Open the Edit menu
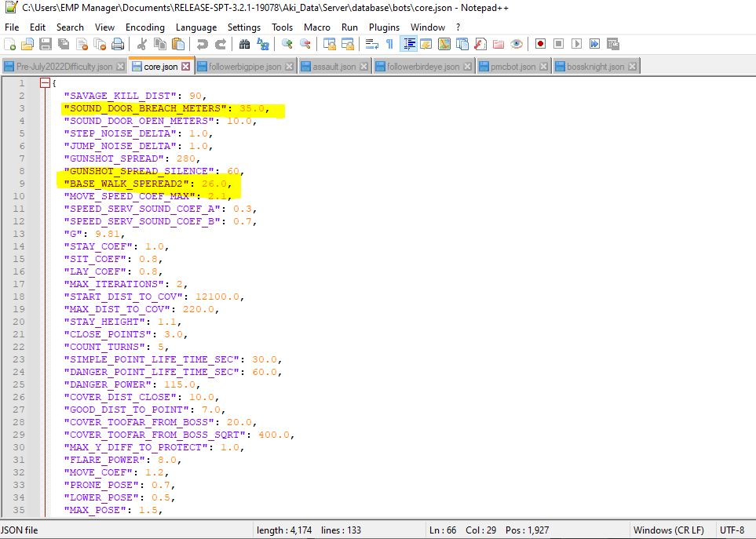756x539 pixels. (x=38, y=27)
